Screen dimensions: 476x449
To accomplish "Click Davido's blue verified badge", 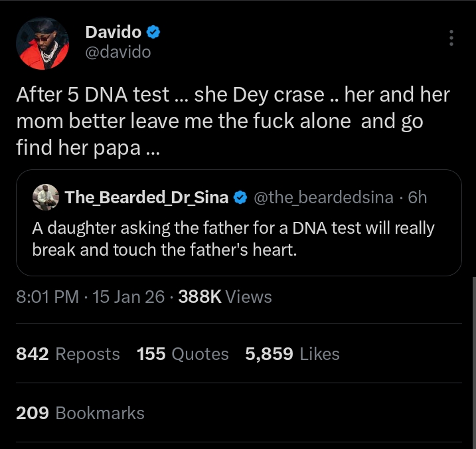I will click(153, 32).
